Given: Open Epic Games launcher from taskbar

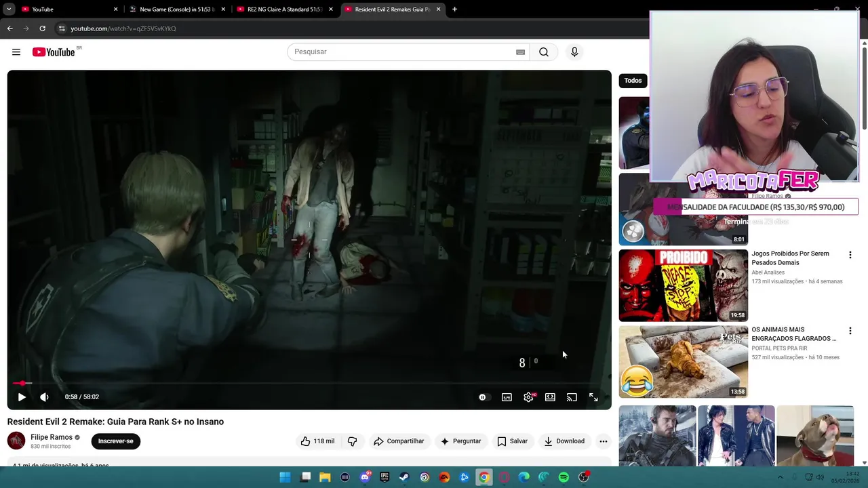Looking at the screenshot, I should (384, 477).
